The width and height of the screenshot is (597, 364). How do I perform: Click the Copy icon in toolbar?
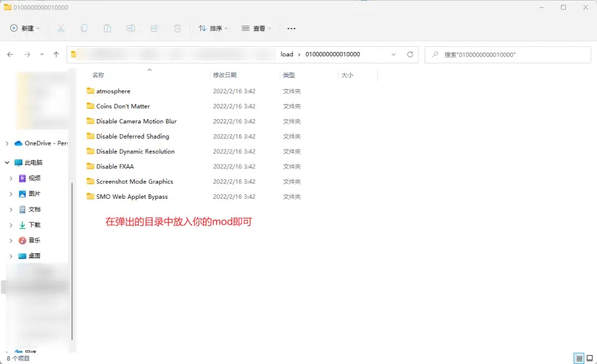[84, 28]
